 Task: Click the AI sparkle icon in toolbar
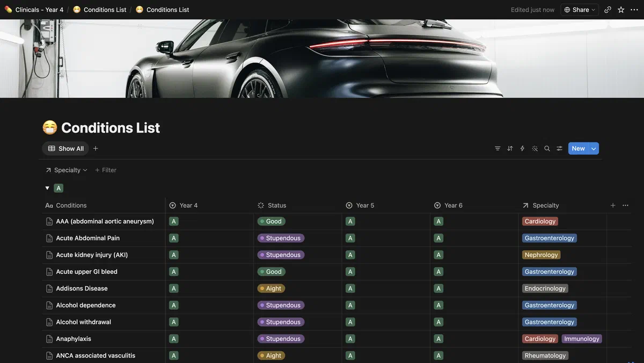pyautogui.click(x=535, y=149)
